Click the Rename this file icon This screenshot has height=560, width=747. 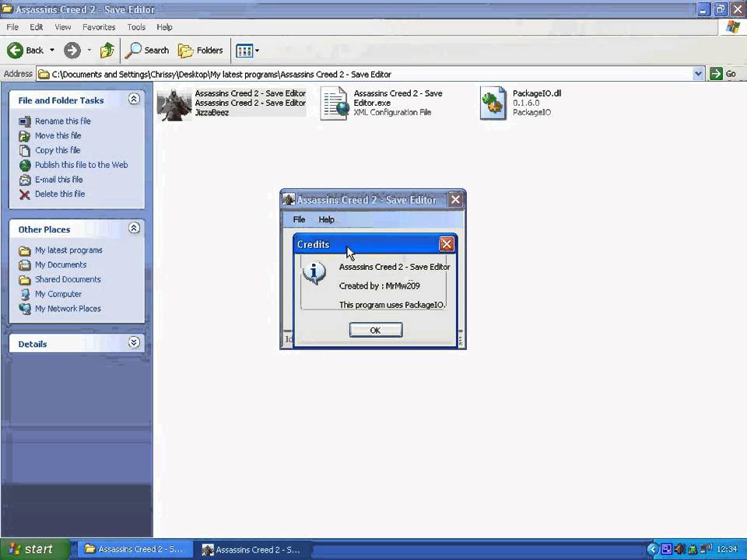[25, 121]
